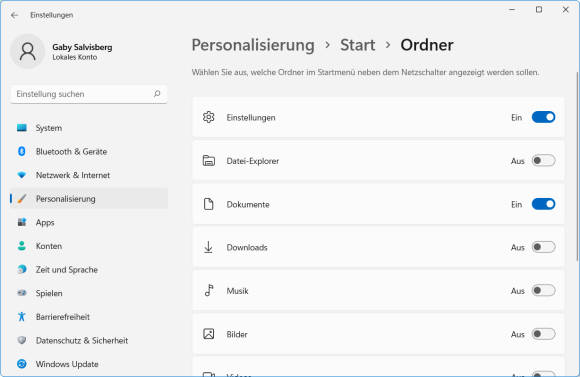
Task: Click the Gaby Salvisberg account name
Action: pyautogui.click(x=82, y=47)
